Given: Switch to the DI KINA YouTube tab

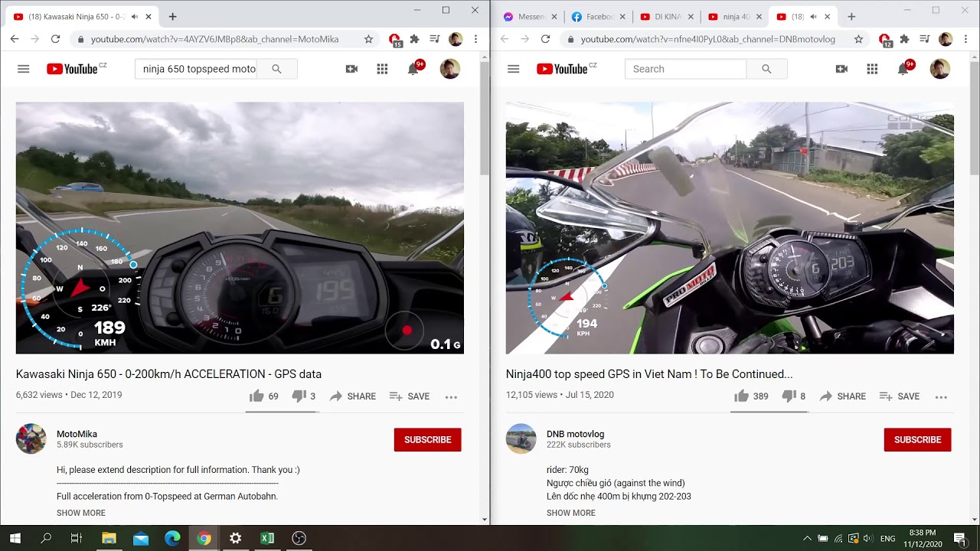Looking at the screenshot, I should [666, 17].
